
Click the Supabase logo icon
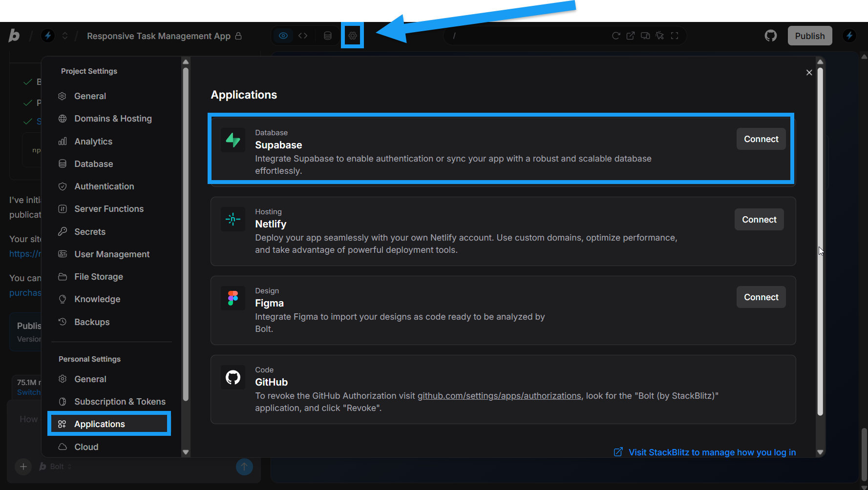click(233, 140)
